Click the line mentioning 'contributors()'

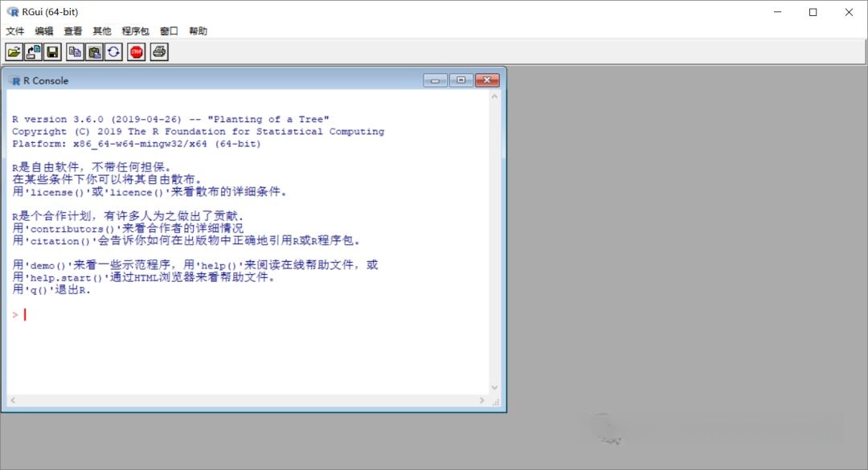coord(128,228)
